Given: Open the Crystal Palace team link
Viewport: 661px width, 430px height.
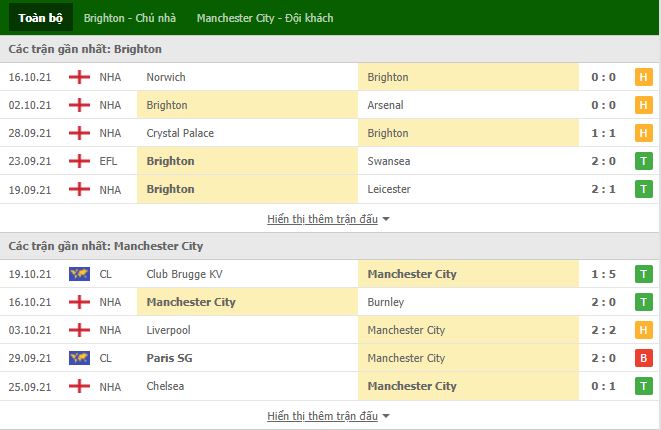Looking at the screenshot, I should tap(180, 133).
